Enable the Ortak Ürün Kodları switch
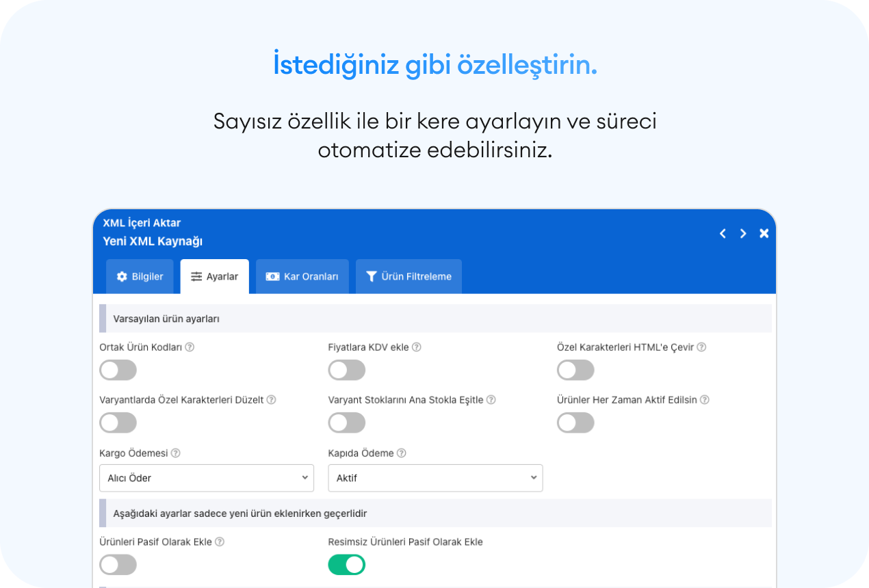Screen dimensions: 869x588 tap(118, 371)
